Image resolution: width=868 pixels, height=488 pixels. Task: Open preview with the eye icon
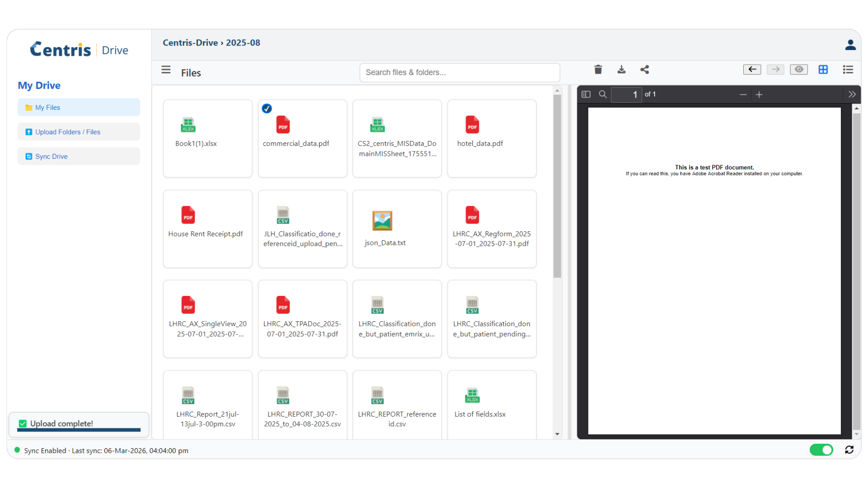pyautogui.click(x=798, y=70)
